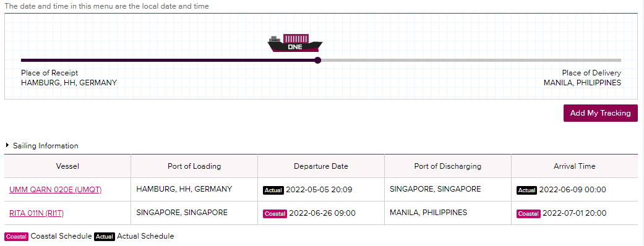Click the Coastal Schedule legend badge
Image resolution: width=644 pixels, height=246 pixels.
click(x=17, y=237)
